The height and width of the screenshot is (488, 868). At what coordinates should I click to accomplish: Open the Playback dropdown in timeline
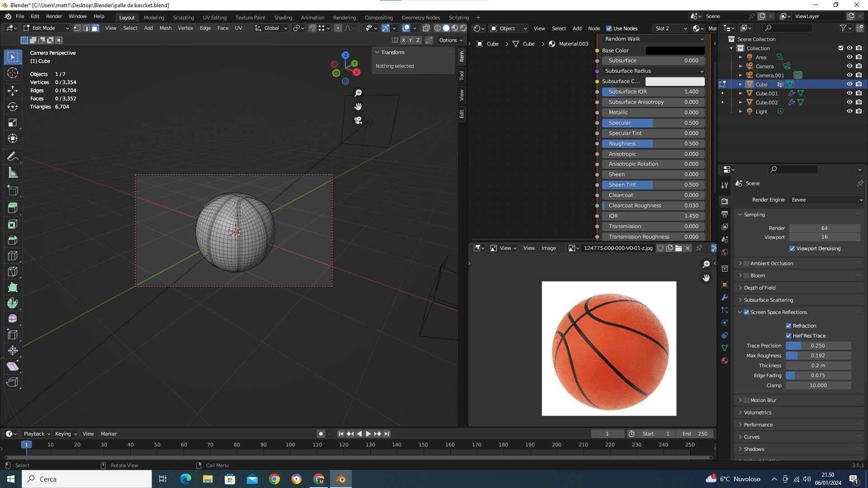point(37,434)
